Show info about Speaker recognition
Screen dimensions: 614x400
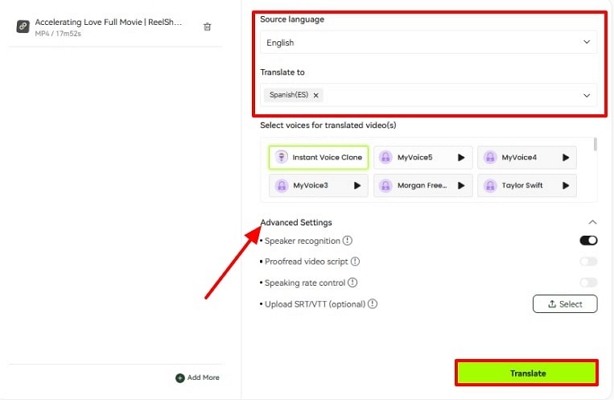(x=347, y=241)
